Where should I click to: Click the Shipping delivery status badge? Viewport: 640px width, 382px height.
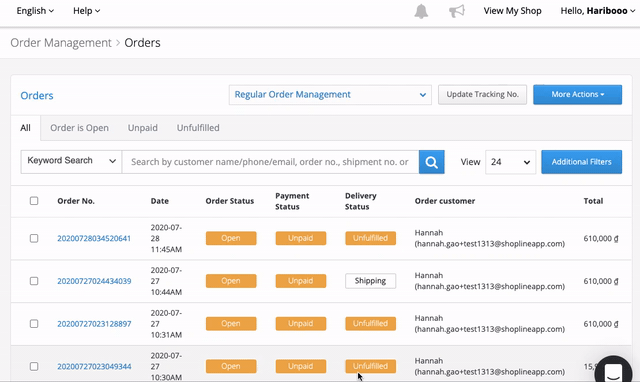click(x=371, y=281)
